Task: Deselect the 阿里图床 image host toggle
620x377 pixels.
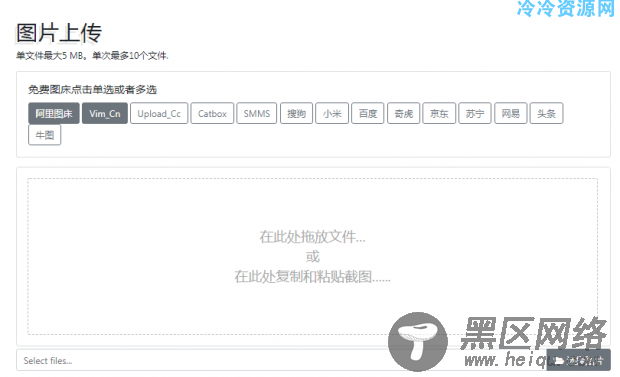Action: (x=54, y=114)
